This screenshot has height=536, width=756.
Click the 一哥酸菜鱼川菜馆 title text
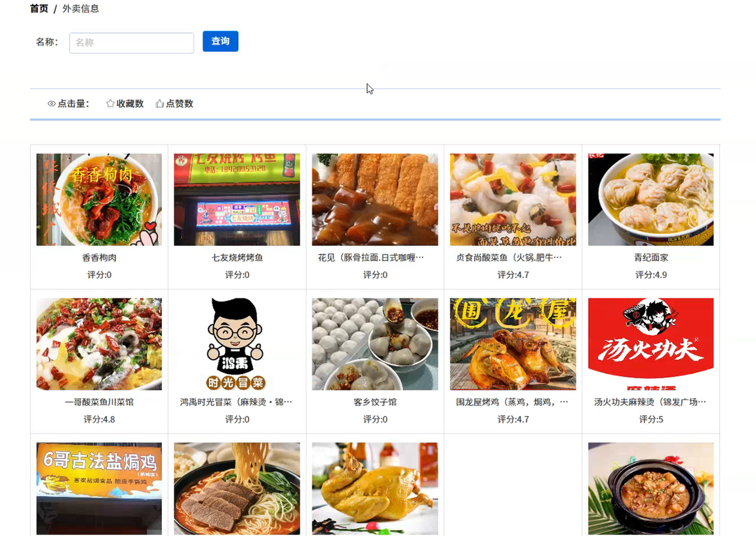click(99, 402)
